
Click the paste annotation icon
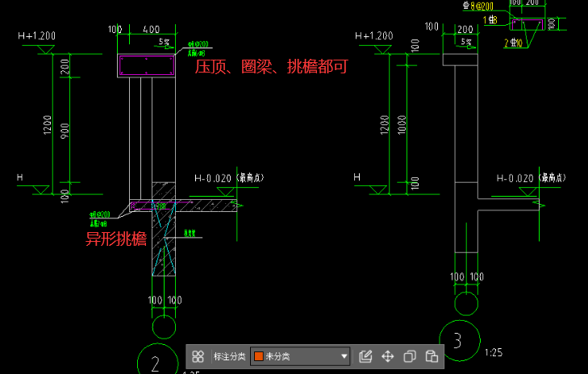tap(432, 356)
